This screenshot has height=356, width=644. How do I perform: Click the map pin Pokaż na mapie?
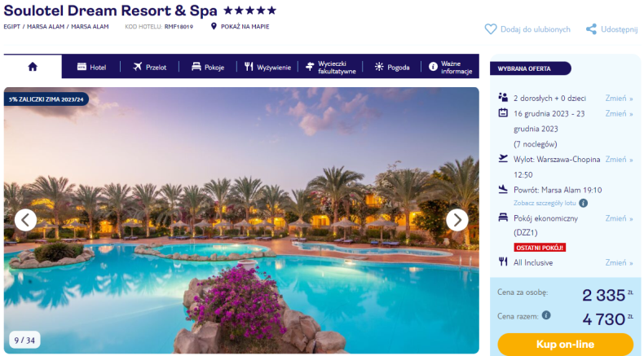214,26
